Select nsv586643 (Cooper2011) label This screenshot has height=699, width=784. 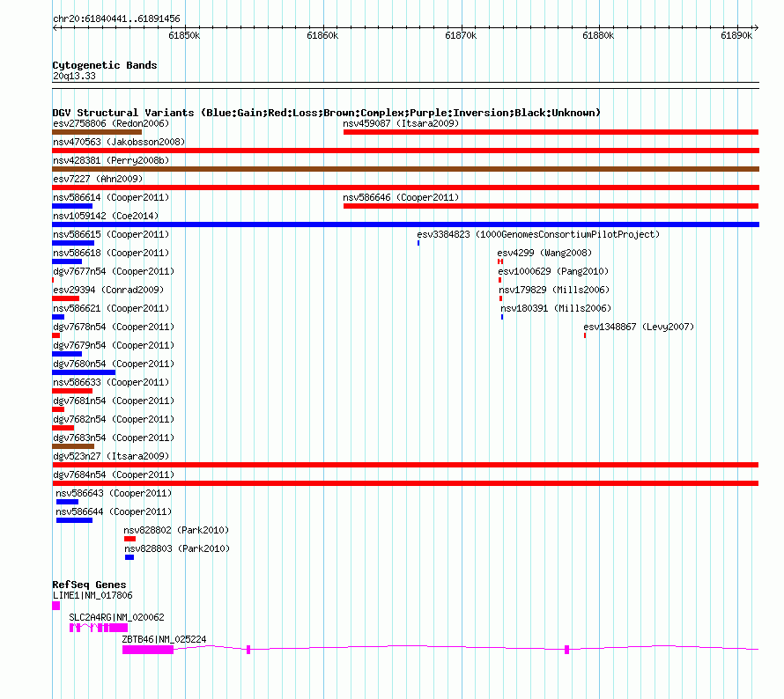[x=114, y=493]
